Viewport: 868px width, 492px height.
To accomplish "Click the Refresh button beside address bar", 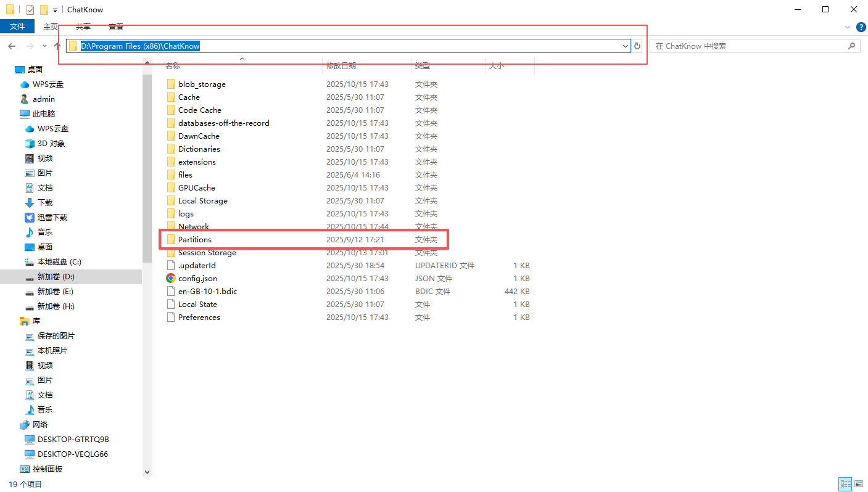I will pos(637,46).
